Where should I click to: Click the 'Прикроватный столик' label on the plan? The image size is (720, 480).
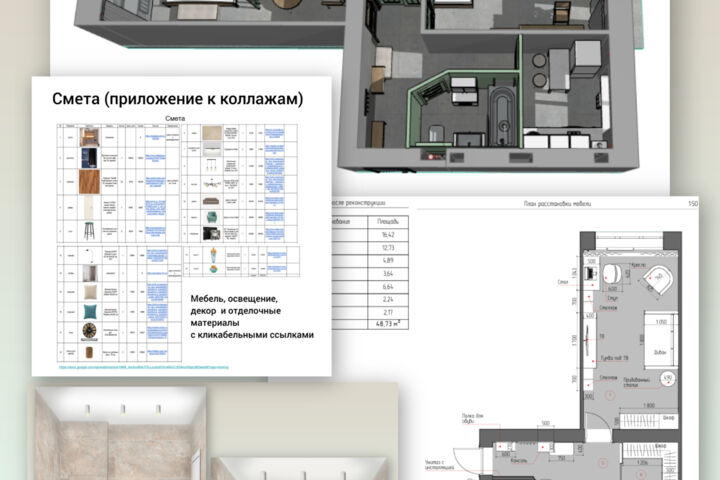click(x=636, y=382)
